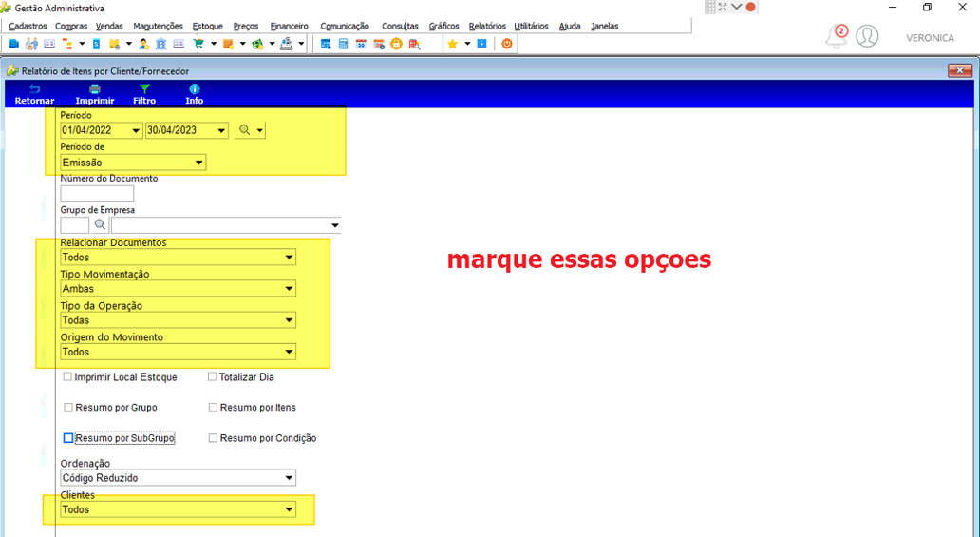This screenshot has height=537, width=980.
Task: Open the Utilitários menu
Action: point(531,26)
